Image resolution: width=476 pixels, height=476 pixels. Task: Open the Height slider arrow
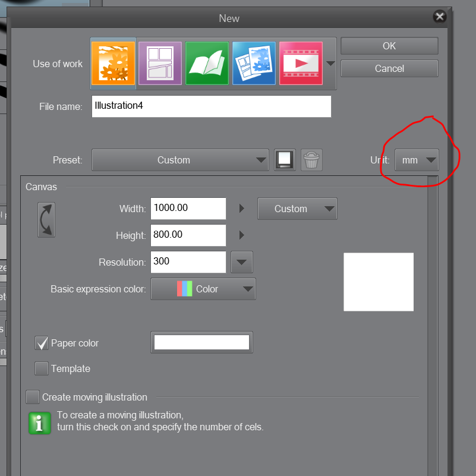[x=242, y=235]
